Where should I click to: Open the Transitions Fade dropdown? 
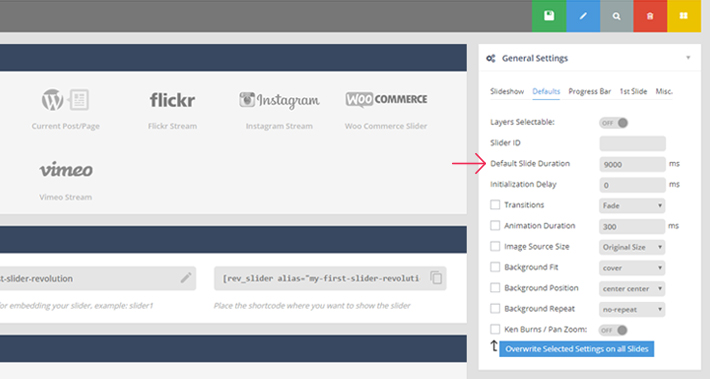(x=632, y=206)
